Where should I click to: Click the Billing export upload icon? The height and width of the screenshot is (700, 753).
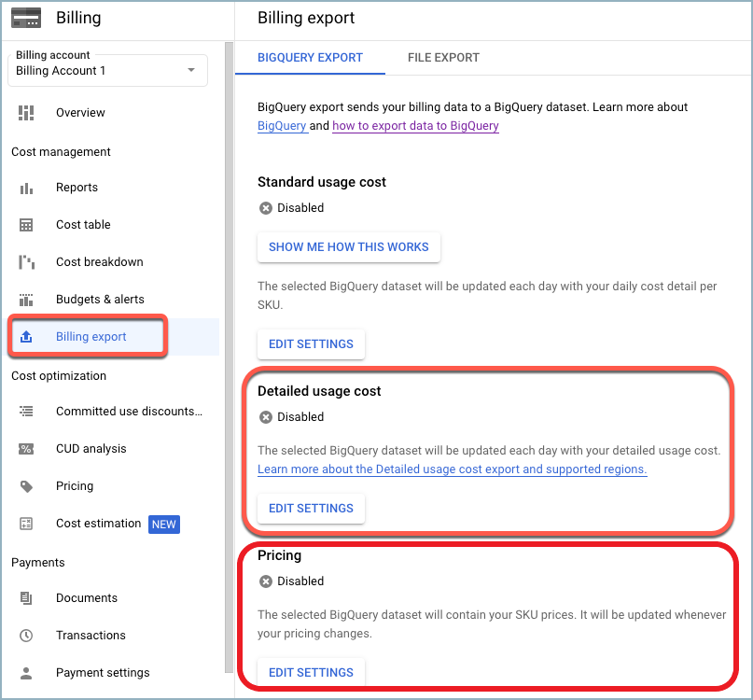(26, 337)
